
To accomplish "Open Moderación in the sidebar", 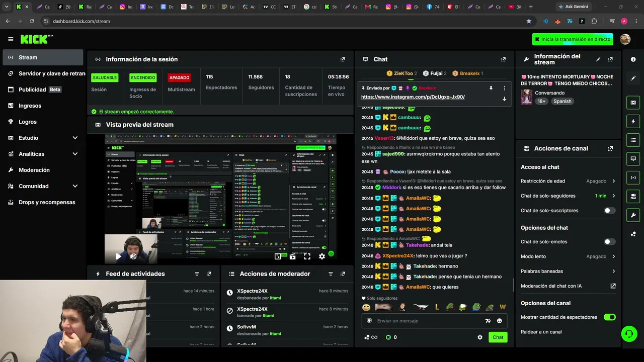I will click(x=43, y=170).
